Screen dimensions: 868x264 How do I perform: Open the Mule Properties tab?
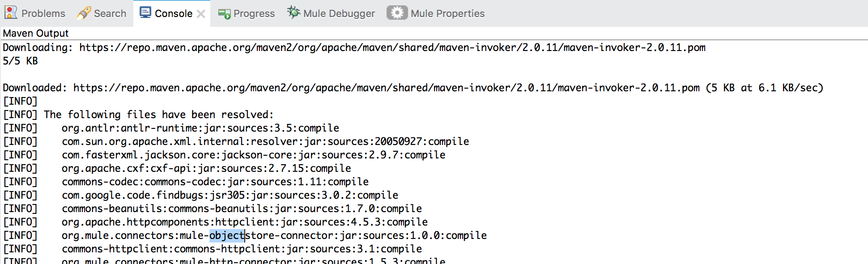pos(436,13)
